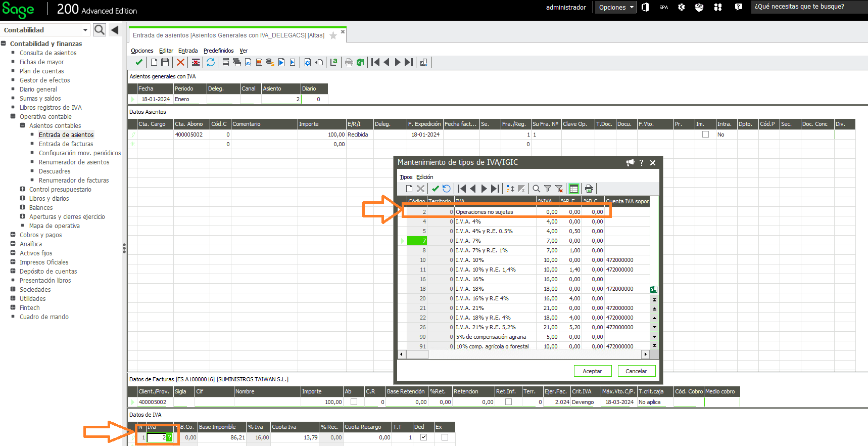868x446 pixels.
Task: Go to first record in main toolbar
Action: 375,62
